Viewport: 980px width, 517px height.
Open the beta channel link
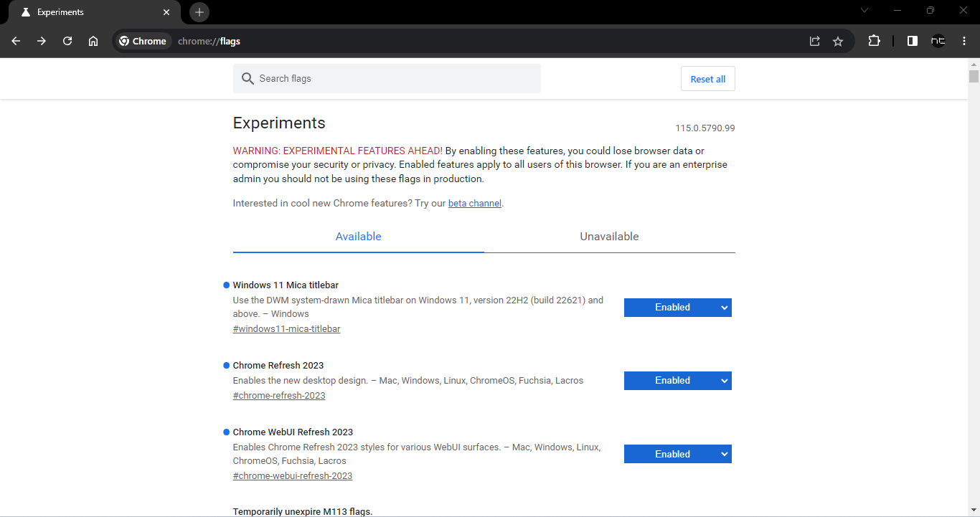475,204
